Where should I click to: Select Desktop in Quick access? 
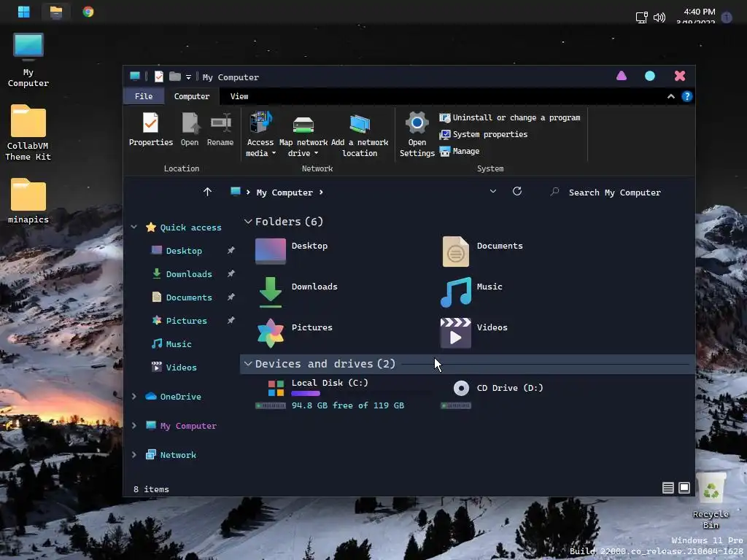(x=184, y=251)
